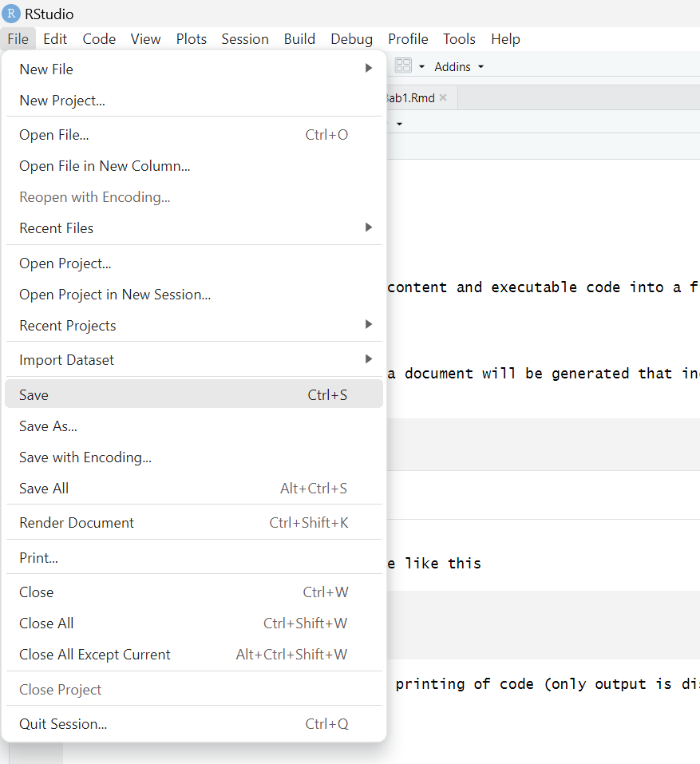Click Close menu entry (Ctrl+W)
Screen dimensions: 700x764
click(x=194, y=592)
